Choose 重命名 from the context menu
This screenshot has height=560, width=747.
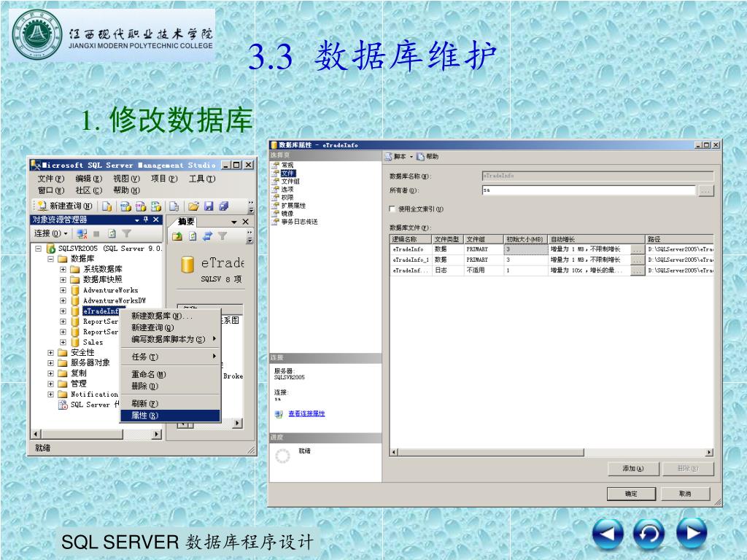170,374
